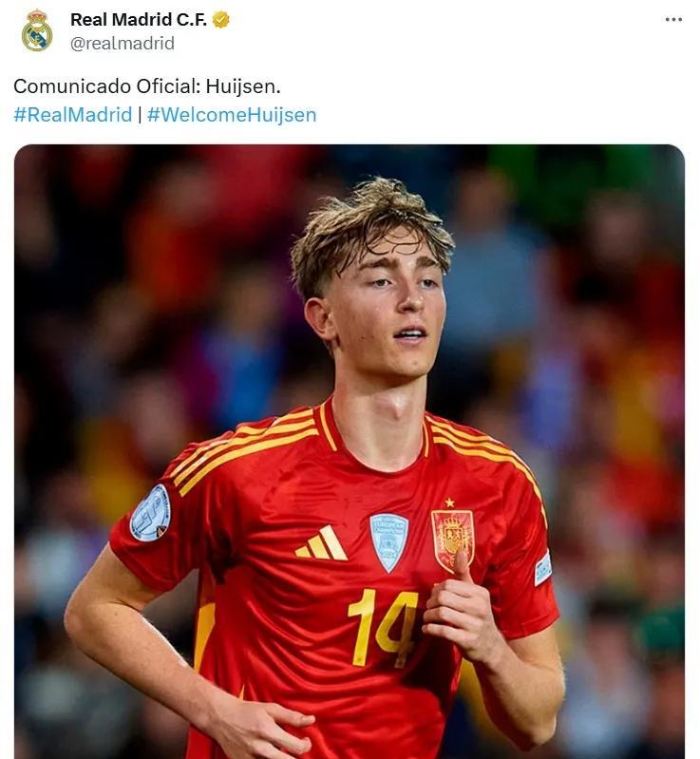Click the separator bar between hashtags
The height and width of the screenshot is (759, 700).
(140, 115)
